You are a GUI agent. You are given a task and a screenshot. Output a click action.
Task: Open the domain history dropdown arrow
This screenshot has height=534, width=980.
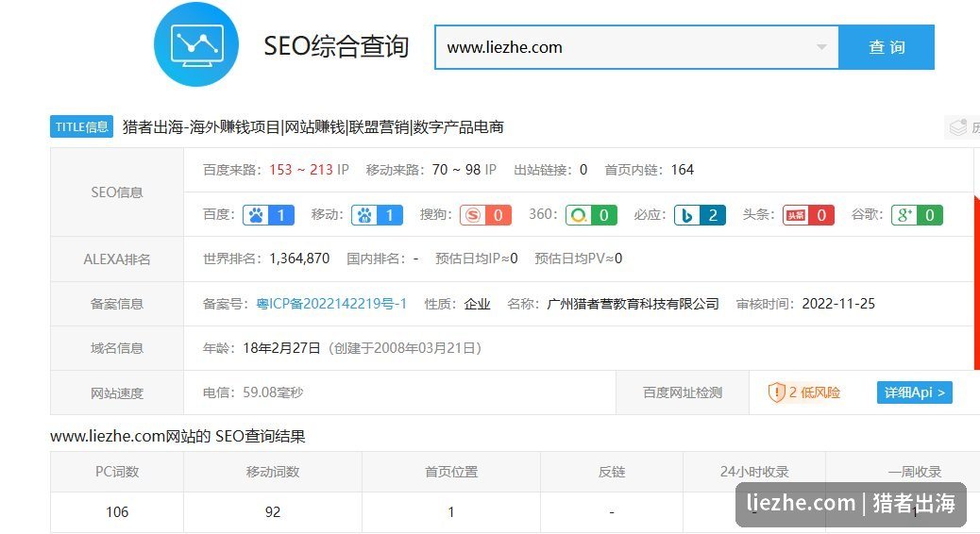click(x=821, y=47)
